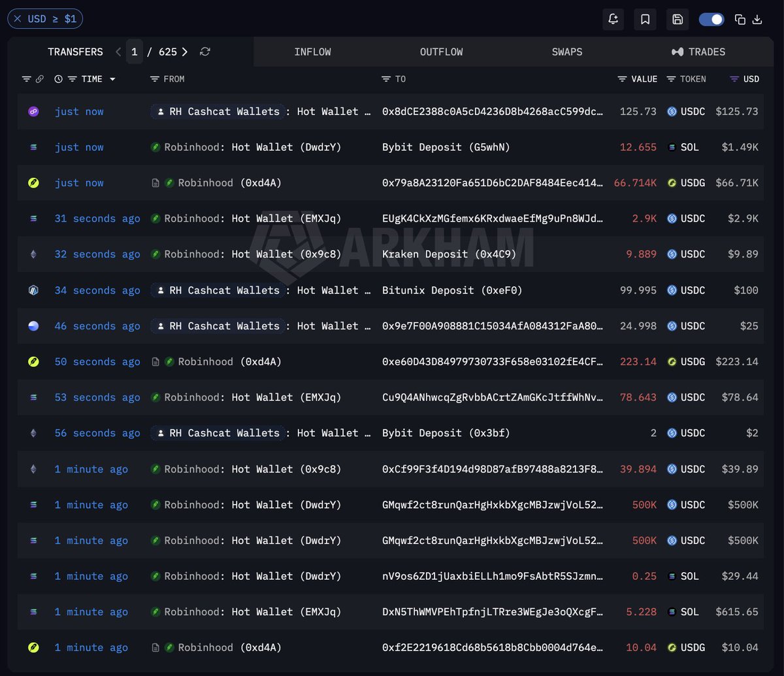Open address 0x8dCE2388c0A5cD4236D8b4268acC599dc
Image resolution: width=784 pixels, height=676 pixels.
pos(493,112)
